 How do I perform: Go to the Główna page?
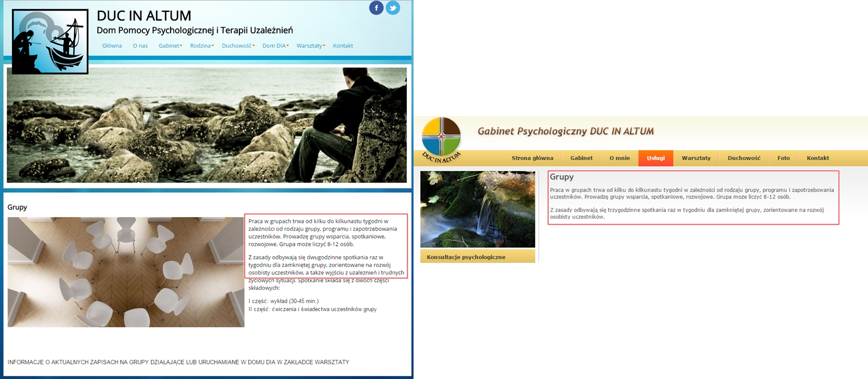112,46
